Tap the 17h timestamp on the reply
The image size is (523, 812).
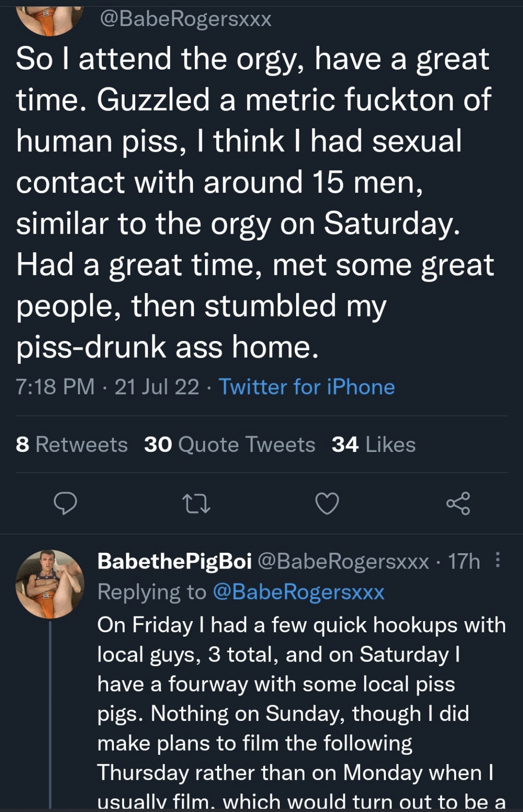pos(464,562)
